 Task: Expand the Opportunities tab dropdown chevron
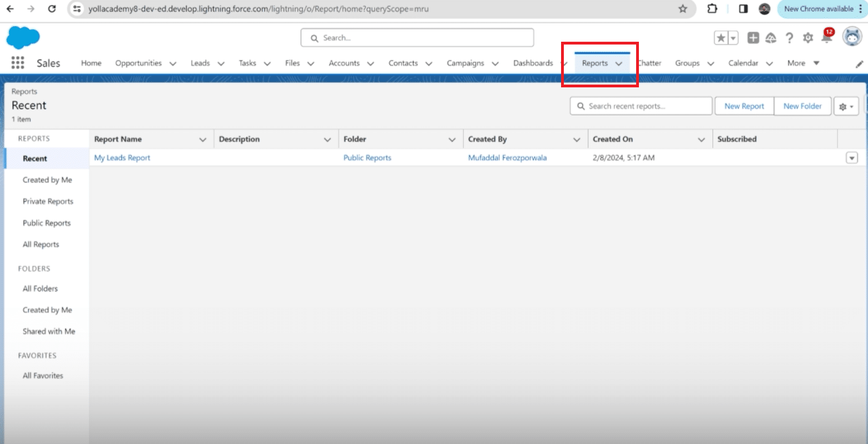173,63
